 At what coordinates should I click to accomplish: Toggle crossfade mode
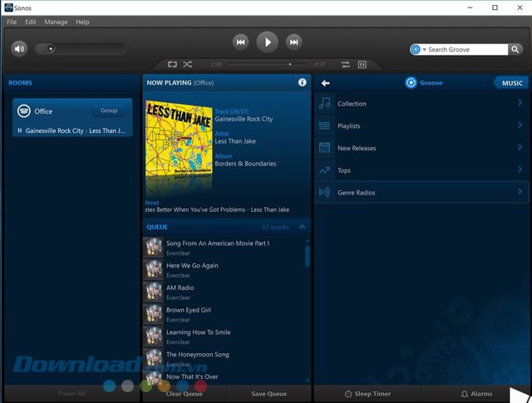[345, 64]
